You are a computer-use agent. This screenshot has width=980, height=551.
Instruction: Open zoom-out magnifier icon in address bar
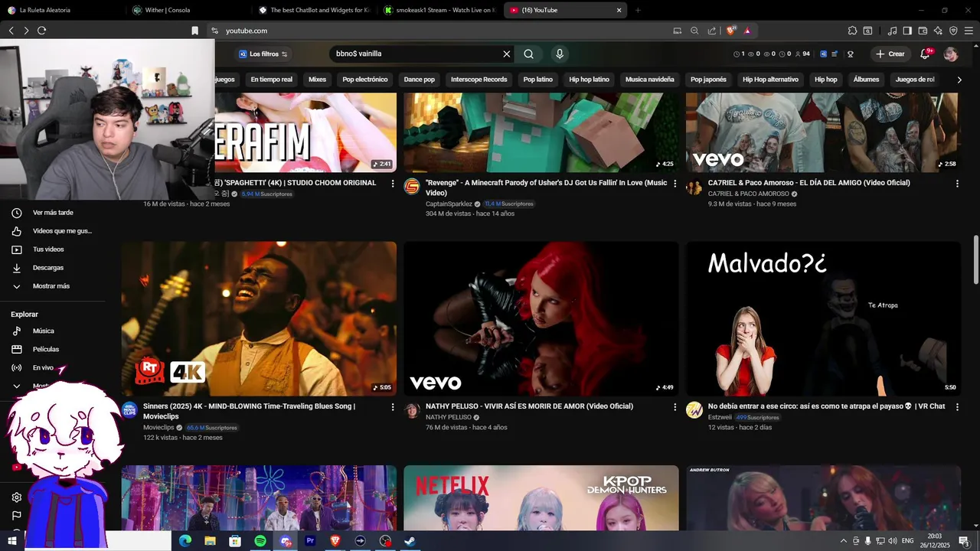(694, 31)
